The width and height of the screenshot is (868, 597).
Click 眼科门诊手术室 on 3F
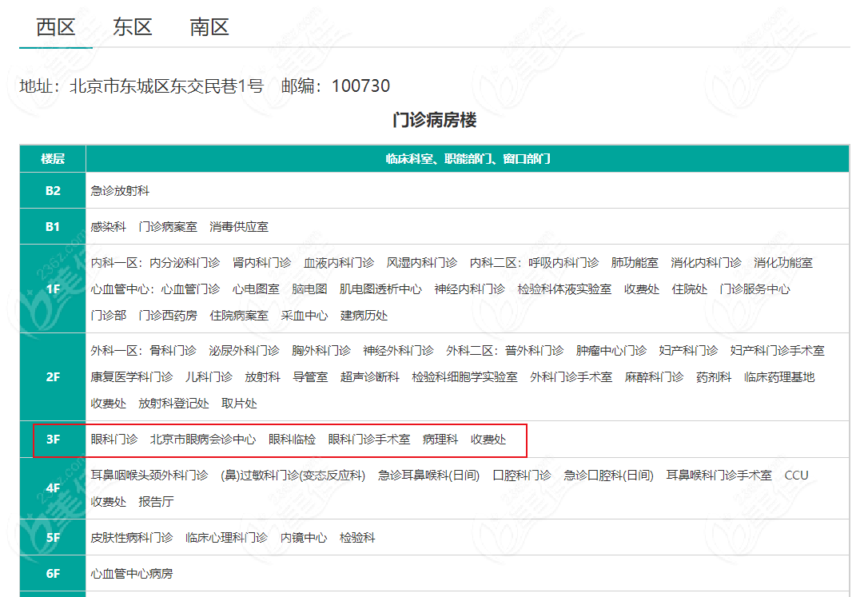(x=369, y=440)
